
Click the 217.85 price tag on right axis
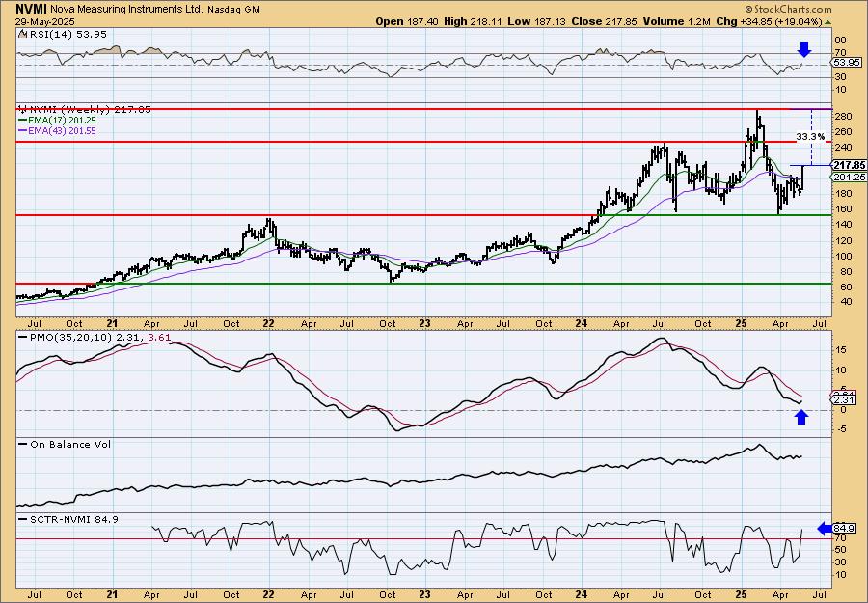[x=849, y=165]
